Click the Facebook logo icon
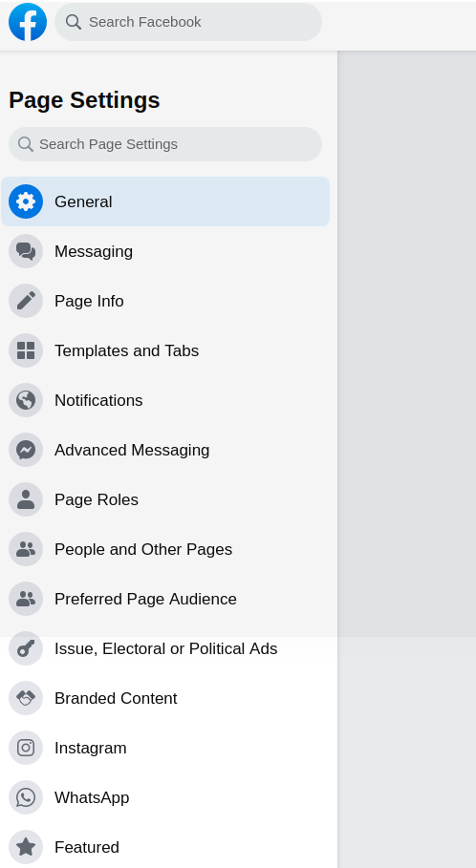The image size is (476, 868). (28, 22)
